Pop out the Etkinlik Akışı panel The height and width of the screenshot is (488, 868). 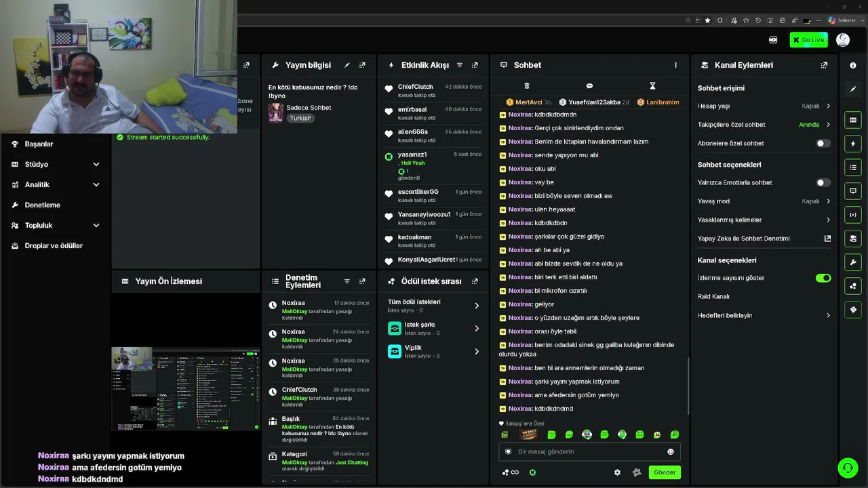point(475,65)
